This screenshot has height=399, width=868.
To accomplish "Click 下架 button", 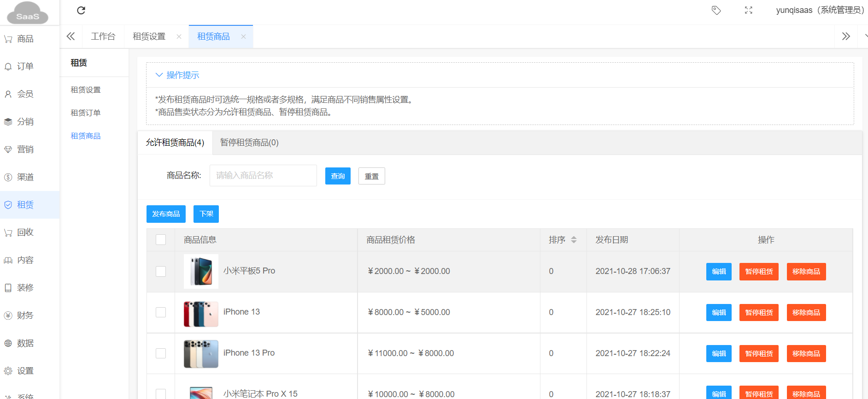I will tap(206, 214).
